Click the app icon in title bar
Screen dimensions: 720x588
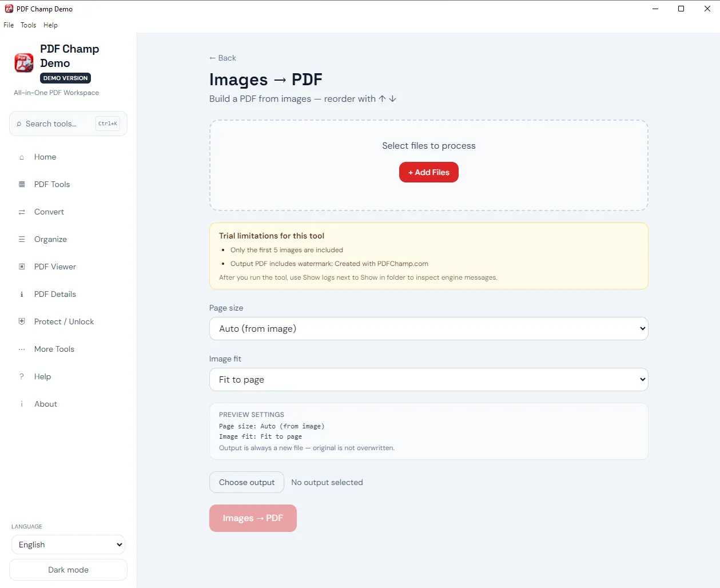[9, 9]
